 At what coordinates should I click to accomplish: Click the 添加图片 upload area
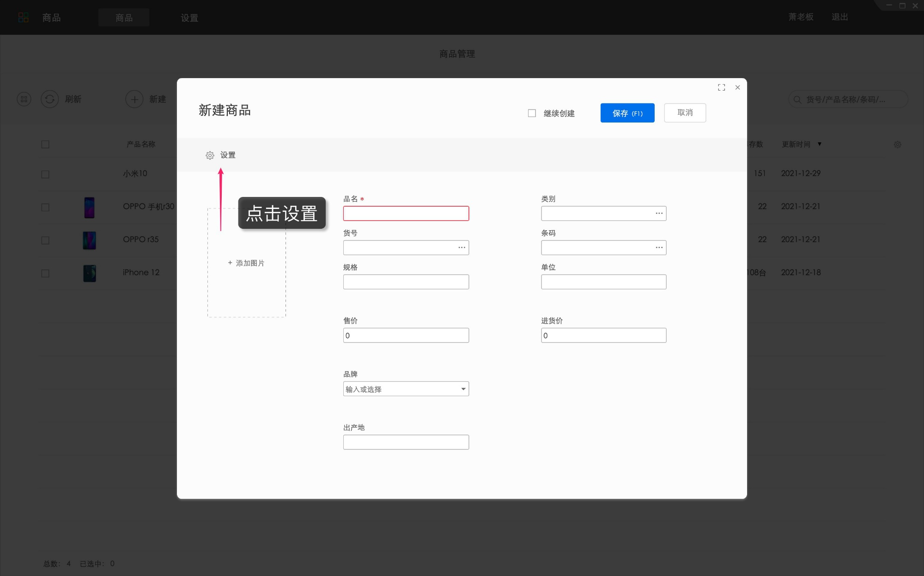pos(246,263)
